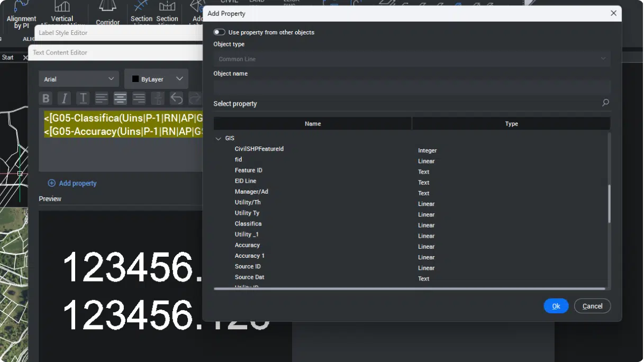Image resolution: width=644 pixels, height=362 pixels.
Task: Open the Arial font dropdown
Action: click(x=79, y=79)
